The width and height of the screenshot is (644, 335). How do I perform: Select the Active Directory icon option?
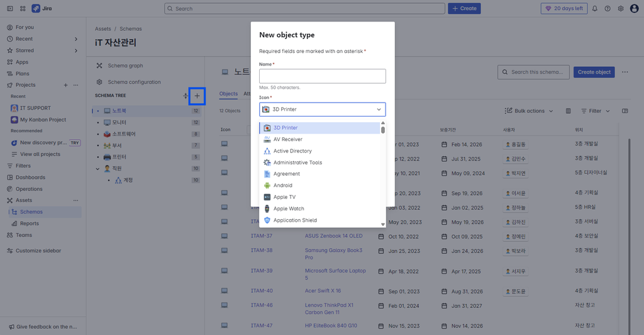click(x=319, y=151)
